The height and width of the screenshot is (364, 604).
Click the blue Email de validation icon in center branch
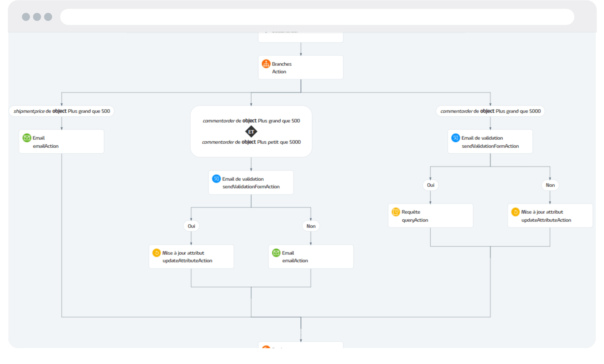(216, 179)
